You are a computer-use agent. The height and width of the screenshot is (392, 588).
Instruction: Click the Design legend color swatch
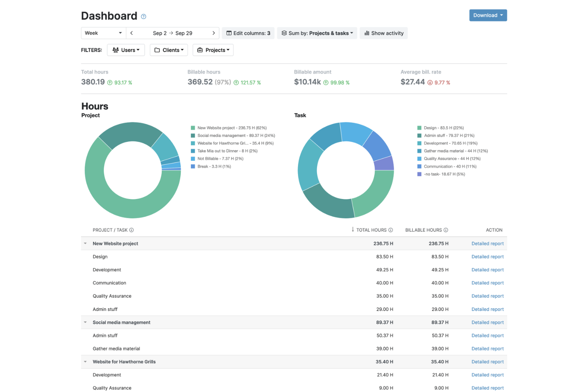point(419,128)
